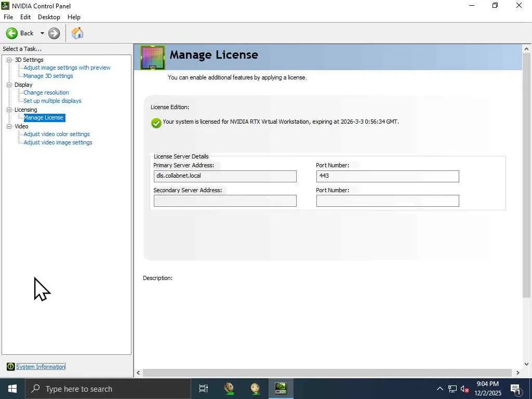Open the notification center icon

515,389
